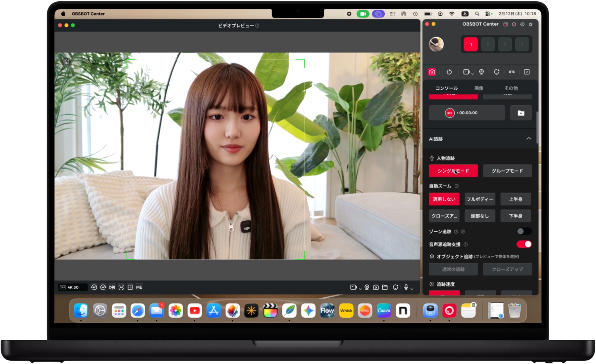Choose 上半身 auto zoom option
Viewport: 596px width, 364px height.
pyautogui.click(x=516, y=199)
